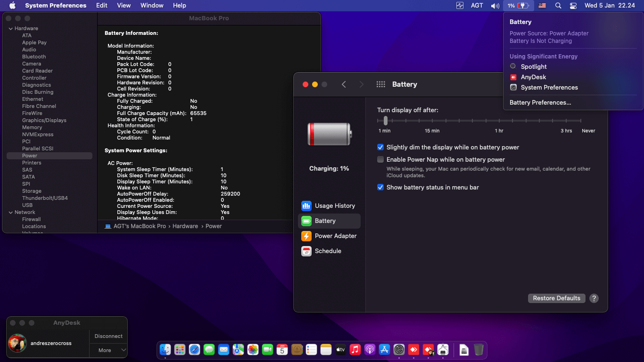
Task: Open Control Center in the menu bar
Action: click(x=573, y=6)
